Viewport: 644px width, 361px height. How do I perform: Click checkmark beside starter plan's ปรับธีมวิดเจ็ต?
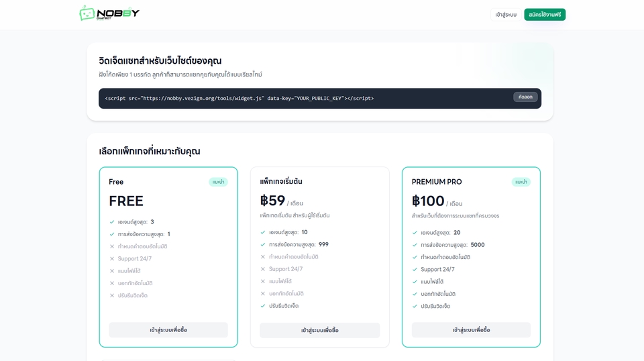(x=263, y=306)
